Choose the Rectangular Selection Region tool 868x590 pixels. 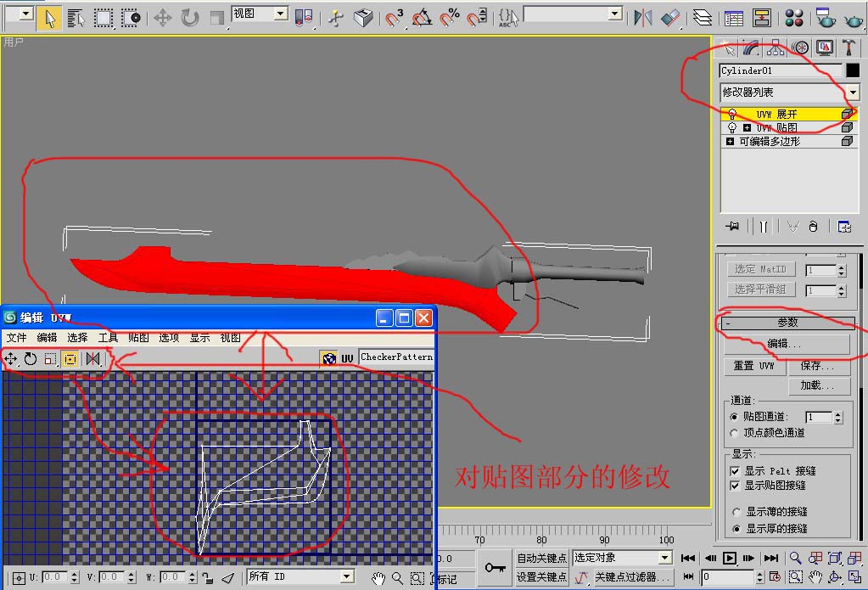[x=103, y=19]
